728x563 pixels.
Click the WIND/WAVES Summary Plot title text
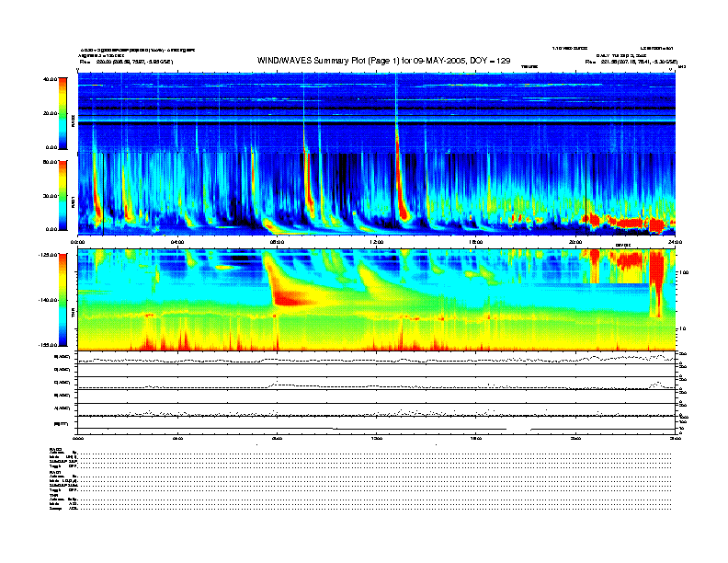[x=383, y=61]
